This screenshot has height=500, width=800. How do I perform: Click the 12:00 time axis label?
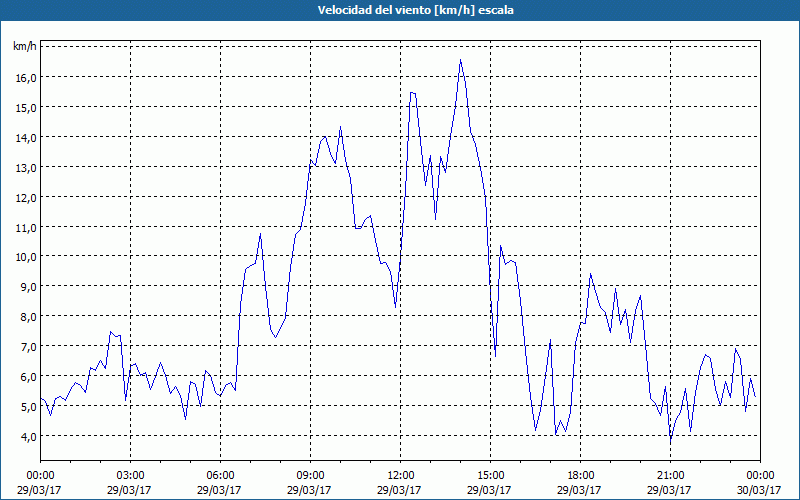[x=401, y=476]
